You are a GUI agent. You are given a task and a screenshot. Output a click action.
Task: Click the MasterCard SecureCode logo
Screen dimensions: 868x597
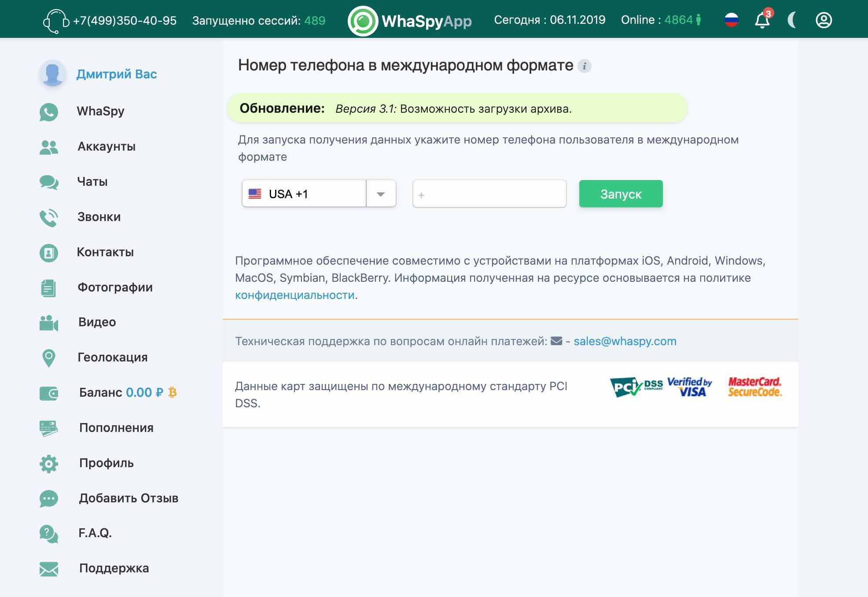tap(755, 387)
